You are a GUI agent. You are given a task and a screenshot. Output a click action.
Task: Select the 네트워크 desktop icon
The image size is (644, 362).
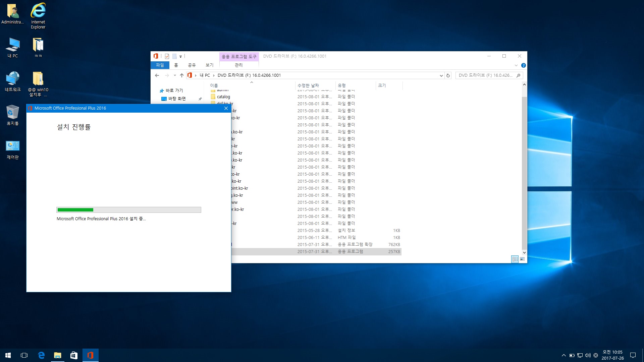[12, 82]
